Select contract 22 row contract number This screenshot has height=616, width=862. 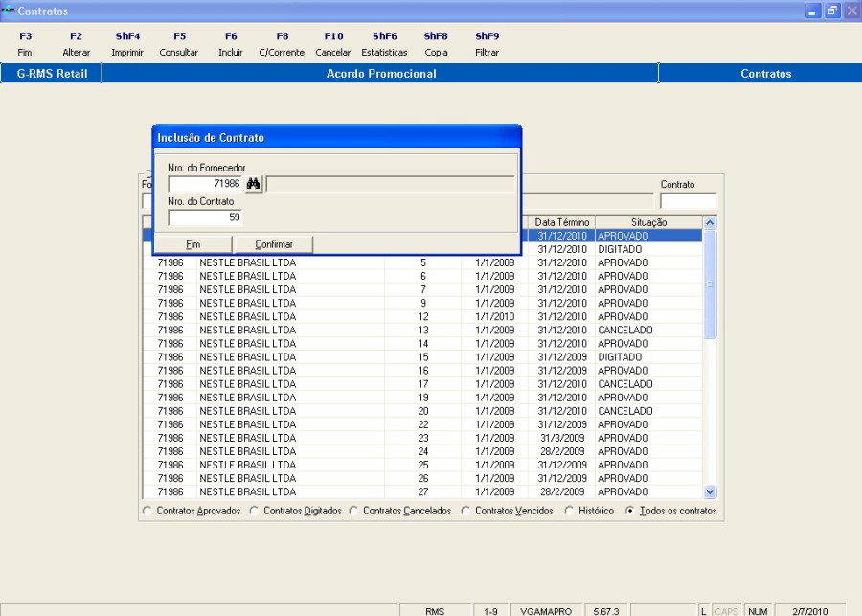pos(422,424)
